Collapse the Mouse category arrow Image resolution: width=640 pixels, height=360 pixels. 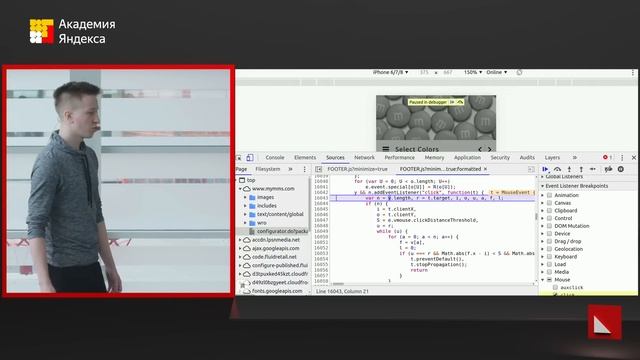coord(543,280)
